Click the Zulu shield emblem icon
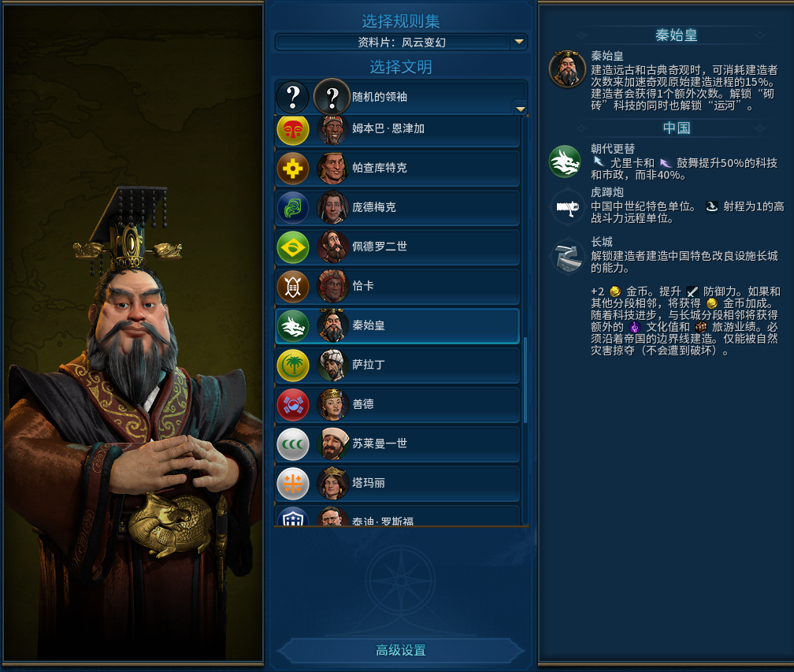794x672 pixels. [x=293, y=287]
